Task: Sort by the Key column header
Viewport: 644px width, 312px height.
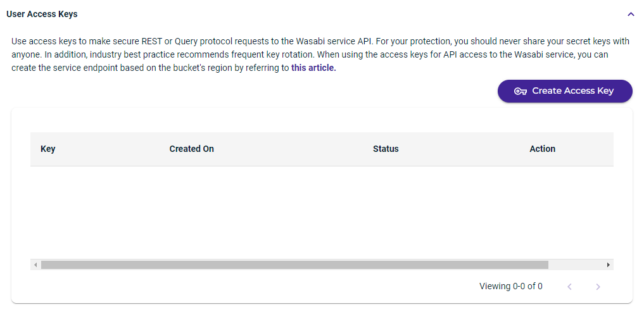Action: click(48, 149)
